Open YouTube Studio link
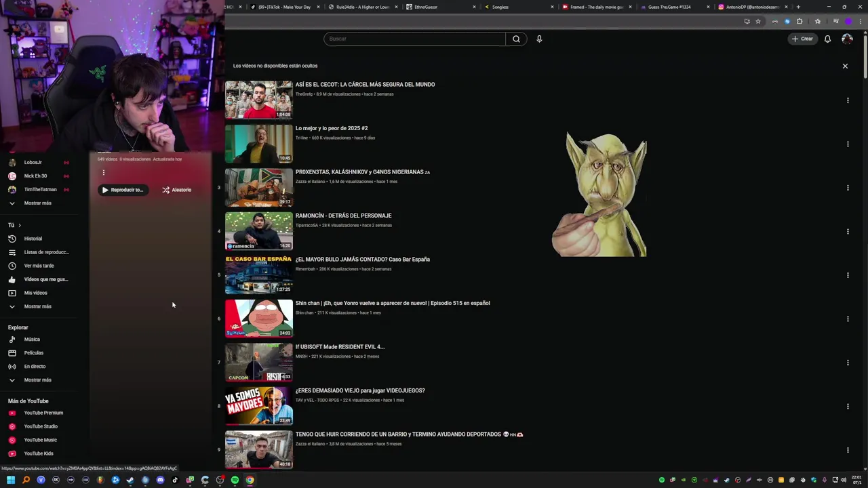Screen dimensions: 868x488 pyautogui.click(x=39, y=426)
